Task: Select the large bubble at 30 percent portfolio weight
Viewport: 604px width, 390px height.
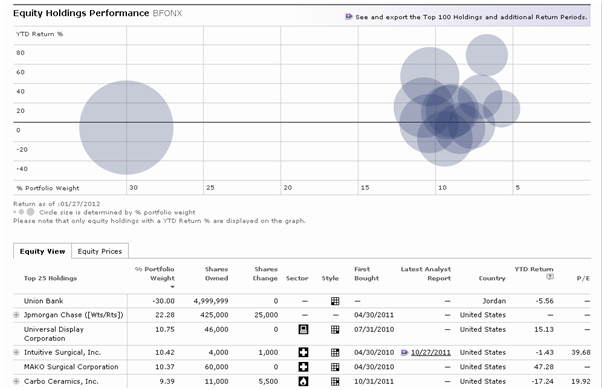Action: (x=126, y=128)
